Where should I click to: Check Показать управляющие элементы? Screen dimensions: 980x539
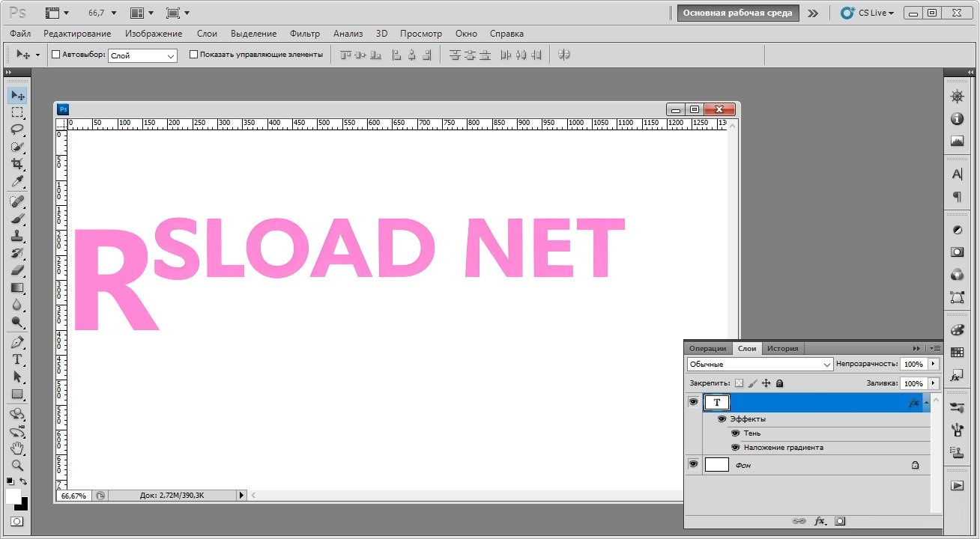(x=193, y=55)
